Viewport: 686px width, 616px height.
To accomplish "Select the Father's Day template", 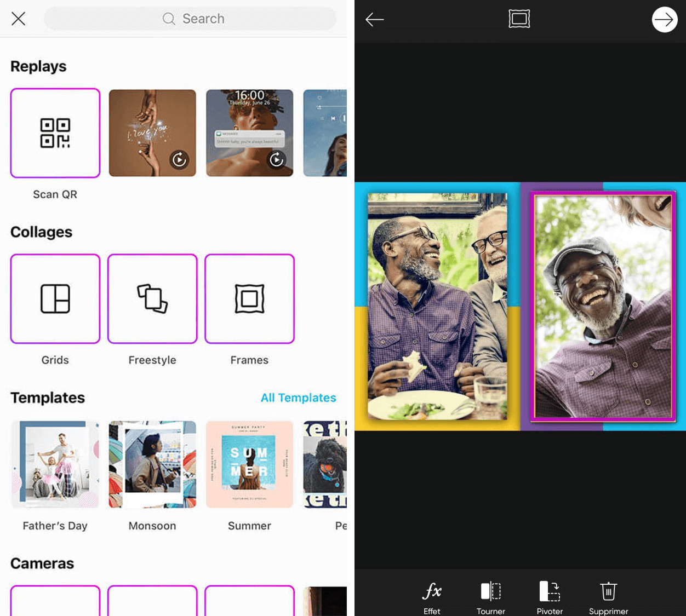I will coord(55,464).
